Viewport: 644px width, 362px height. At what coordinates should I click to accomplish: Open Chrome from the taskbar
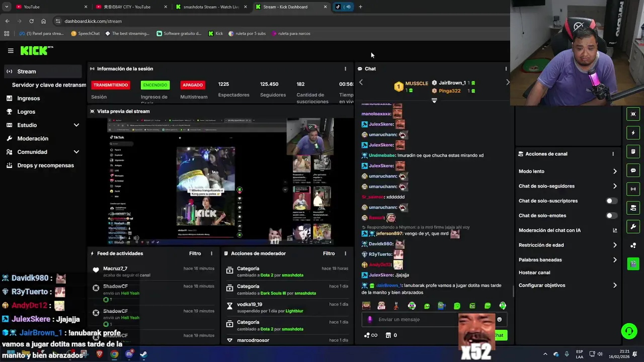tap(114, 354)
